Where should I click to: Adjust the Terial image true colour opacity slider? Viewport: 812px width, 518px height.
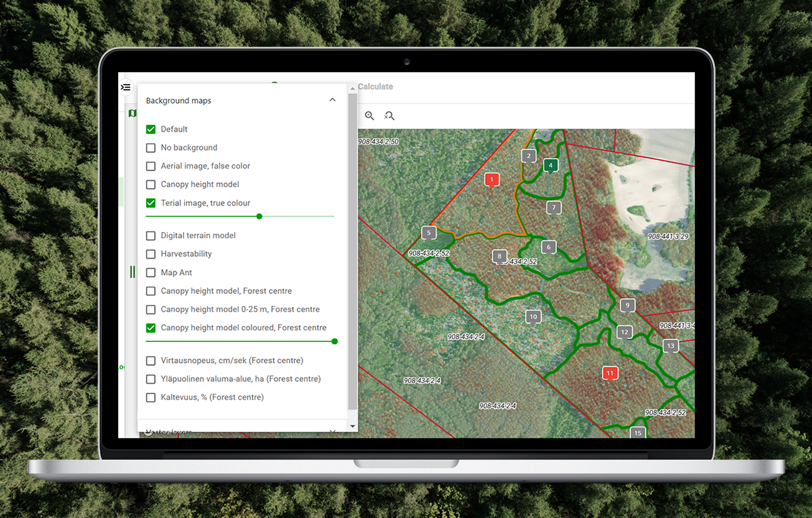259,216
